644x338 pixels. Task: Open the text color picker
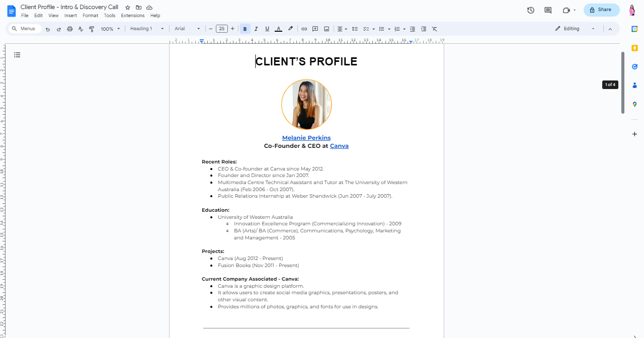point(279,29)
